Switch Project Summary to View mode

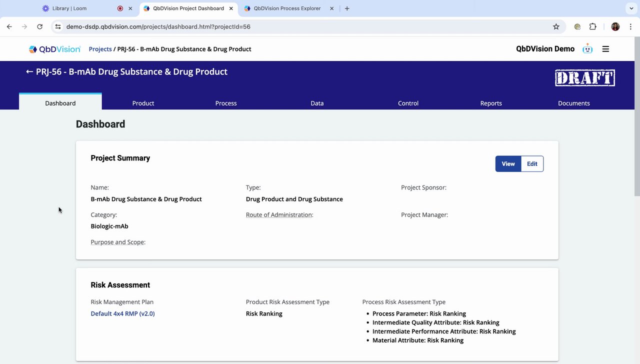point(508,164)
